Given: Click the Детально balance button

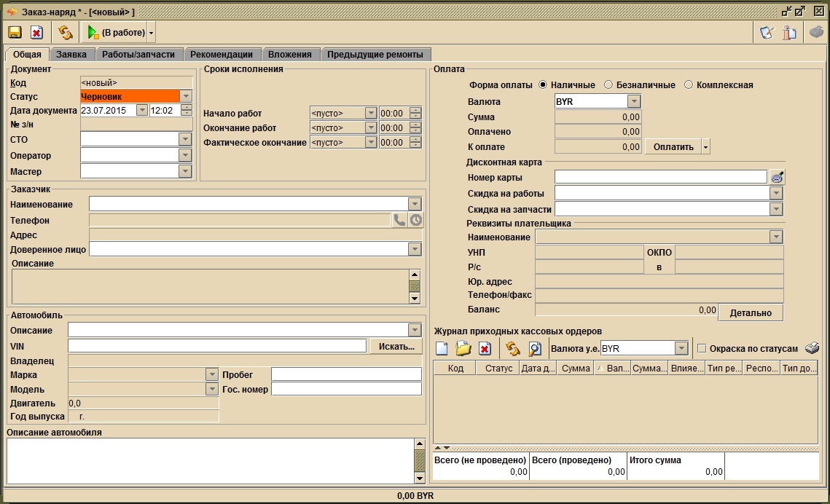Looking at the screenshot, I should click(751, 312).
